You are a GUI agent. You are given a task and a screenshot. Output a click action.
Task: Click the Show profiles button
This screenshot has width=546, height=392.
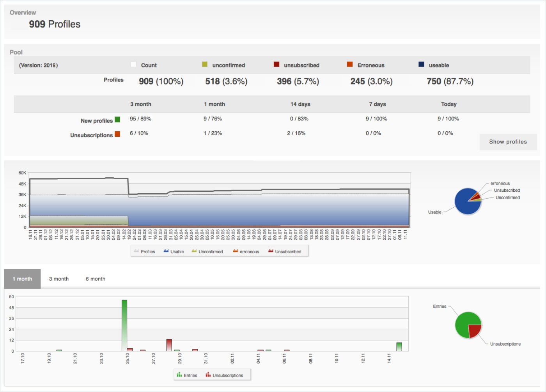(x=508, y=142)
